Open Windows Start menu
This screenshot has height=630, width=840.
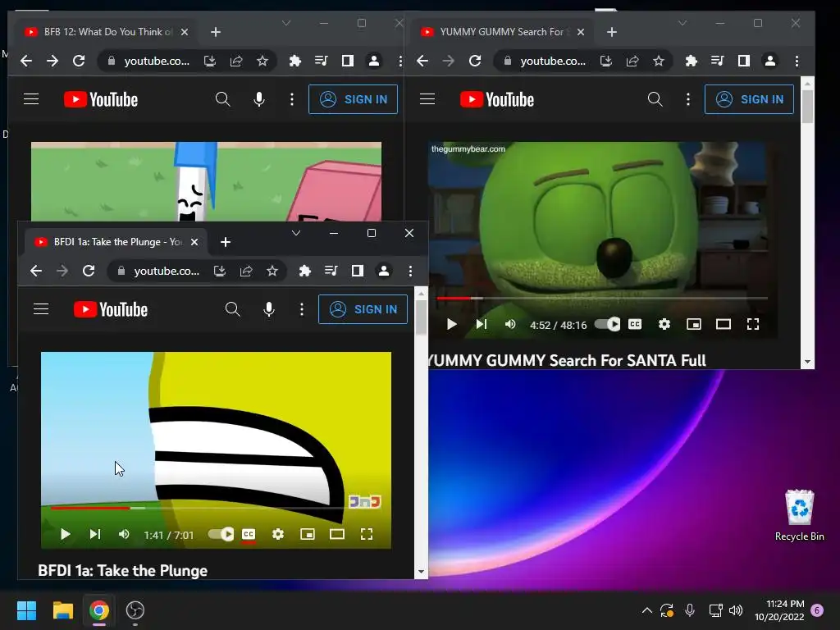point(26,610)
